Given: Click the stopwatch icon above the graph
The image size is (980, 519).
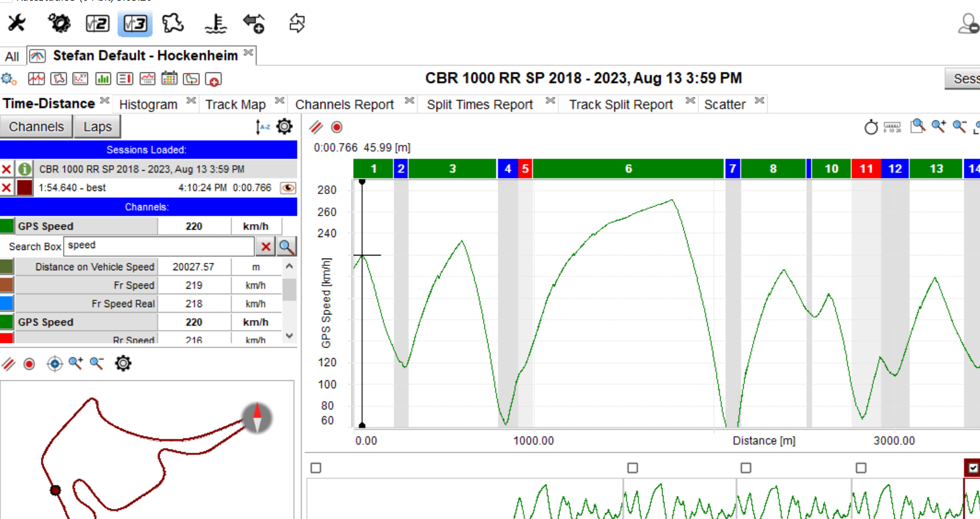Looking at the screenshot, I should click(871, 127).
